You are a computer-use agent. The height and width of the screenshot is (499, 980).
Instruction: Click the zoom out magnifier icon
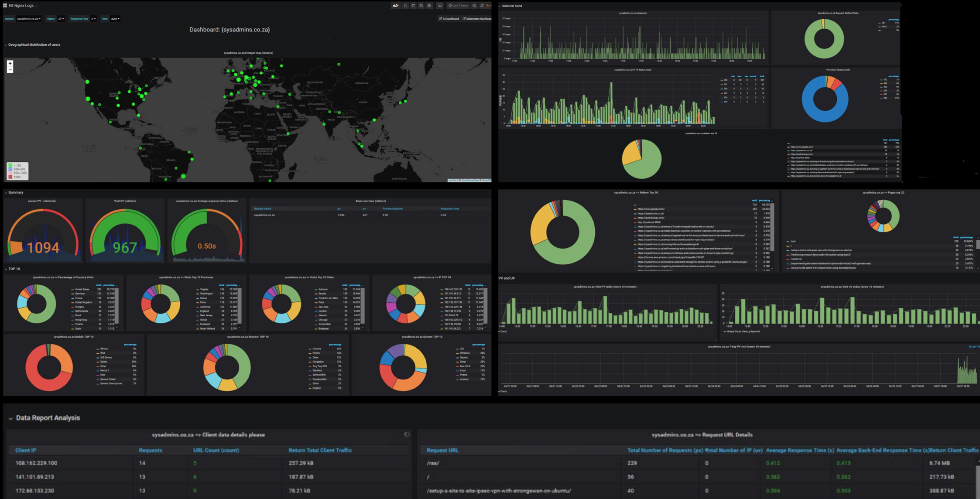click(474, 6)
